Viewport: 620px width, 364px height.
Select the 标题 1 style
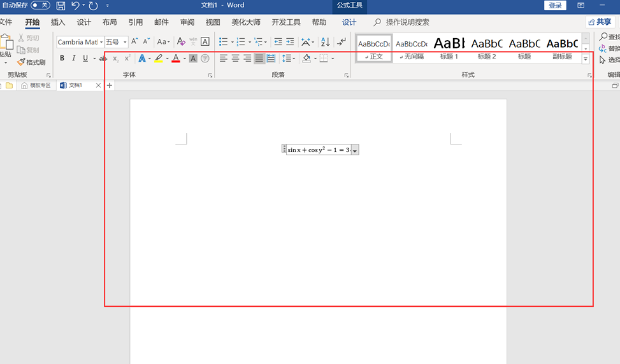pyautogui.click(x=449, y=48)
